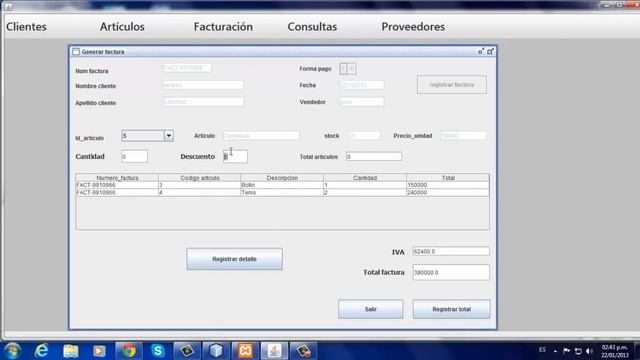Expand the Id_articulo combo box arrow
The image size is (640, 360).
pyautogui.click(x=169, y=136)
